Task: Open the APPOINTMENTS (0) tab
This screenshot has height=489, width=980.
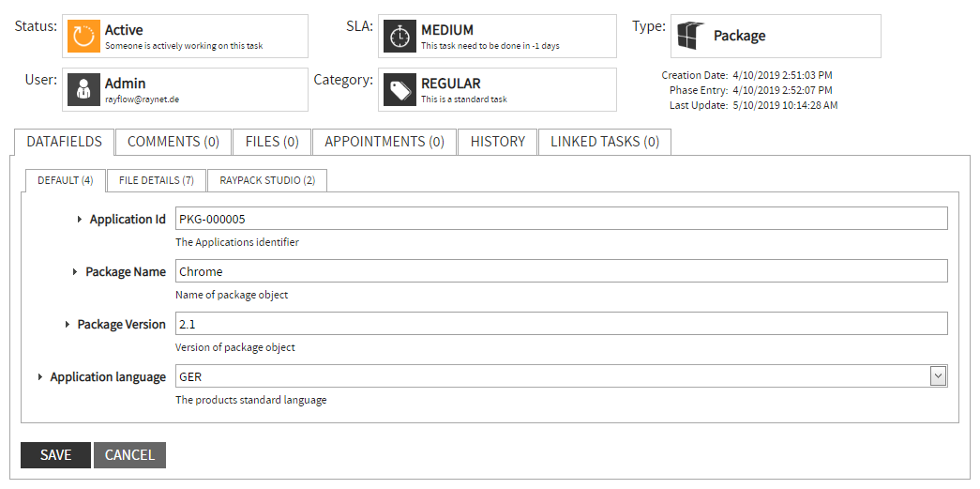Action: point(384,142)
